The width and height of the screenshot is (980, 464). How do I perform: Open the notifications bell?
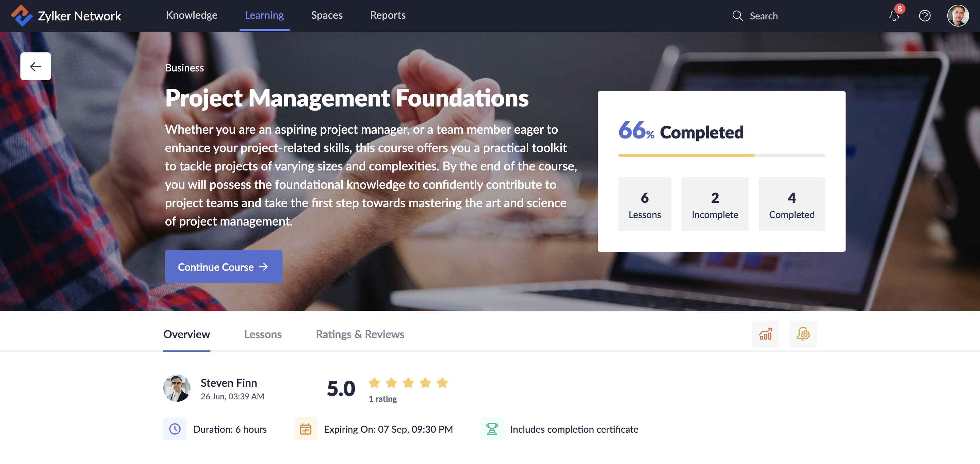[894, 16]
